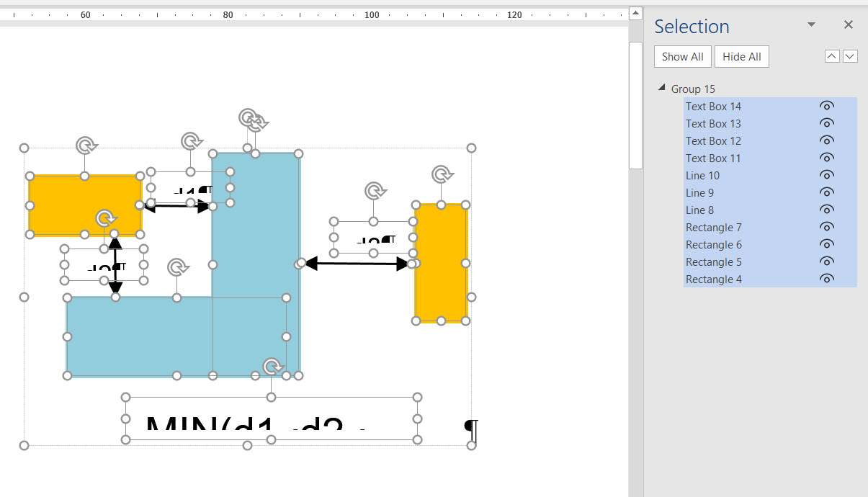
Task: Click the left orange rectangle shape
Action: tap(85, 205)
